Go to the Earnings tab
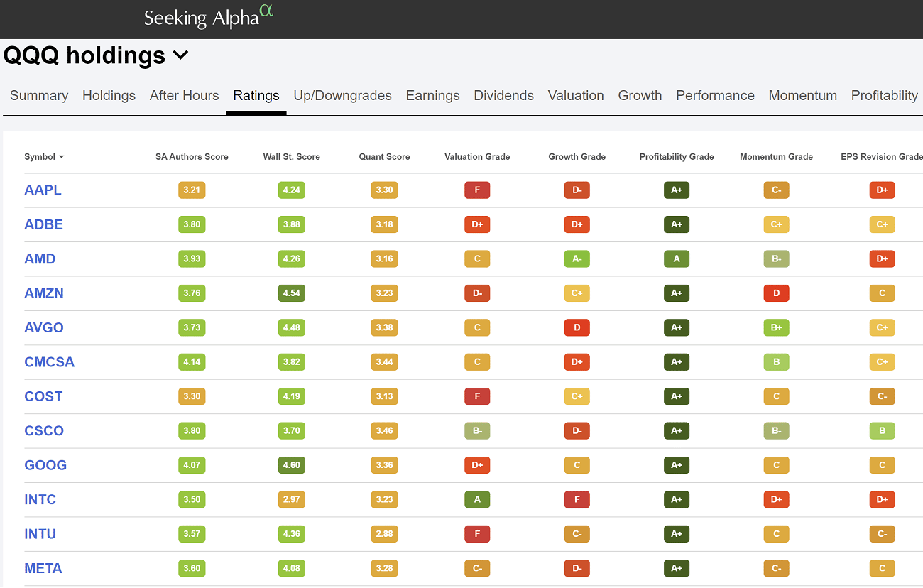Viewport: 923px width, 588px height. 433,95
